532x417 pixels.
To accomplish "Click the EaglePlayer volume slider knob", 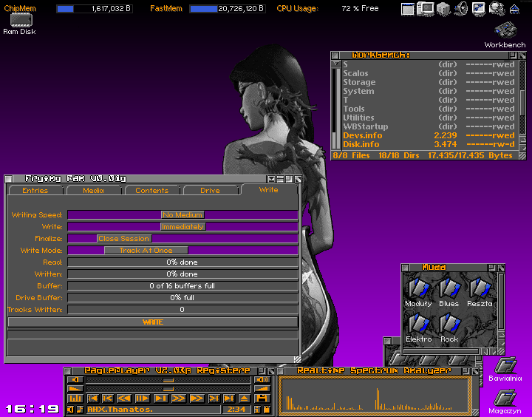I will 168,379.
